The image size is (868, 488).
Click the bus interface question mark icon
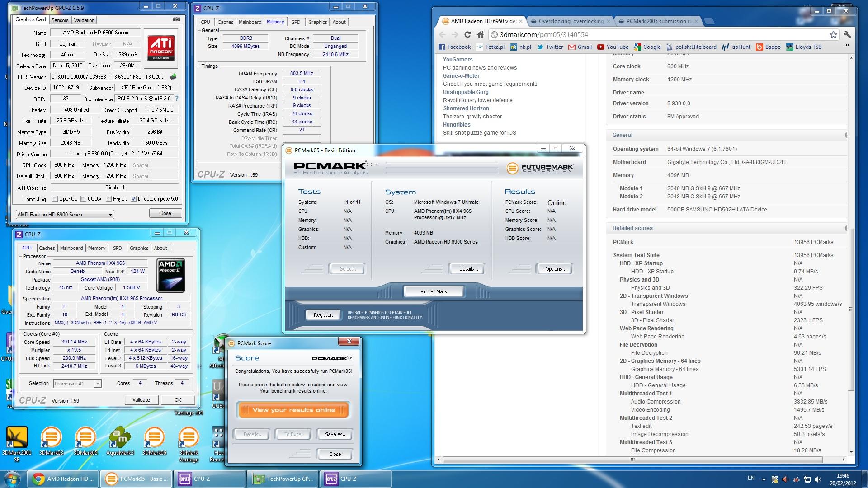176,99
